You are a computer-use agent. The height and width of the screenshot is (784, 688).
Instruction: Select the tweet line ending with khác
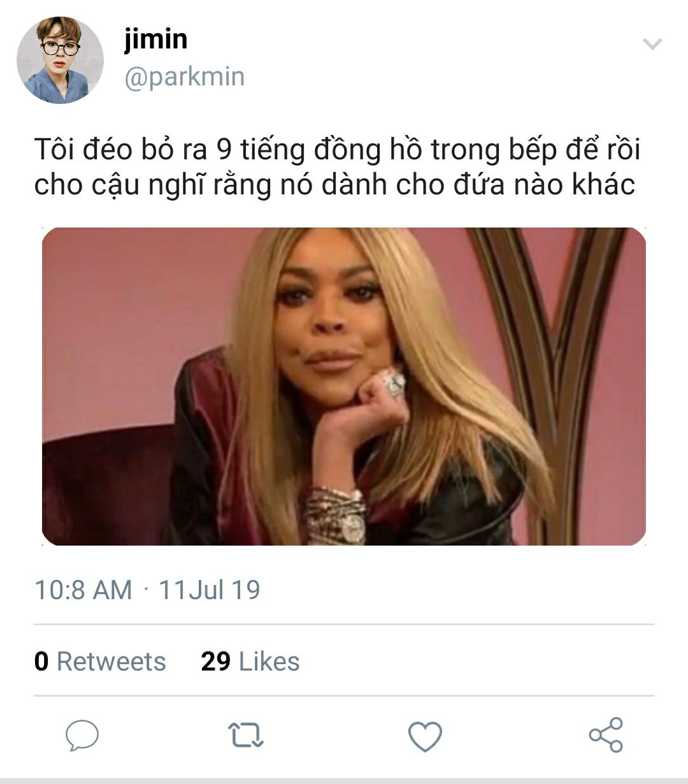334,185
